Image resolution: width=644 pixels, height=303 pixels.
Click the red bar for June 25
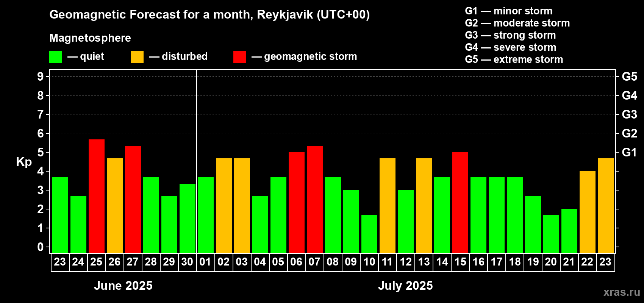tap(97, 196)
